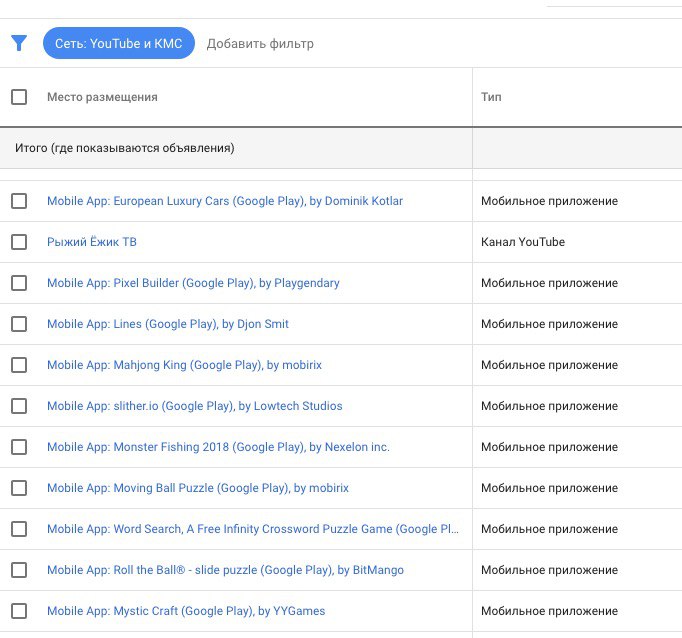Image resolution: width=682 pixels, height=638 pixels.
Task: Open the European Luxury Cars app link
Action: pos(225,201)
